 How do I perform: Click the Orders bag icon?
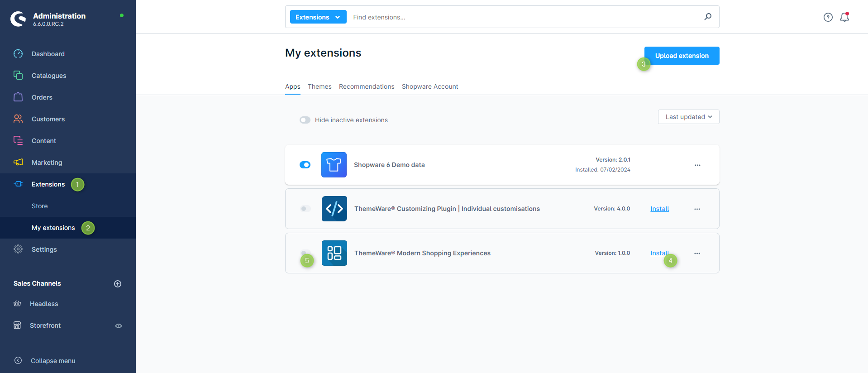click(x=18, y=97)
